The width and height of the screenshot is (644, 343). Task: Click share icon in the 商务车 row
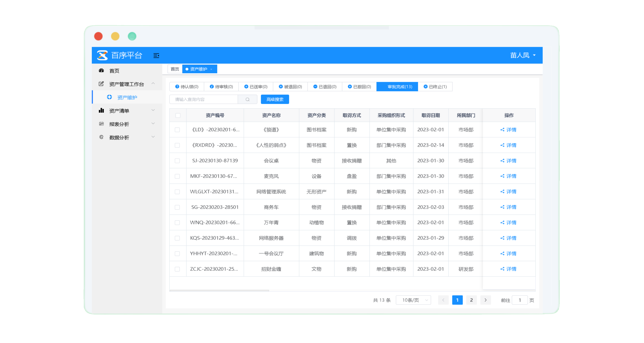tap(502, 207)
